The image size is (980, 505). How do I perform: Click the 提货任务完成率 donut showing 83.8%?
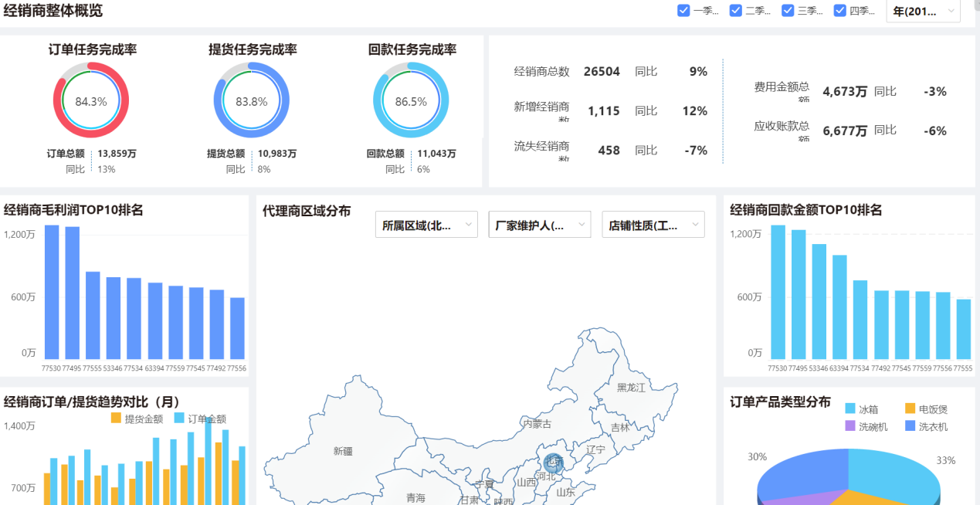(x=252, y=101)
